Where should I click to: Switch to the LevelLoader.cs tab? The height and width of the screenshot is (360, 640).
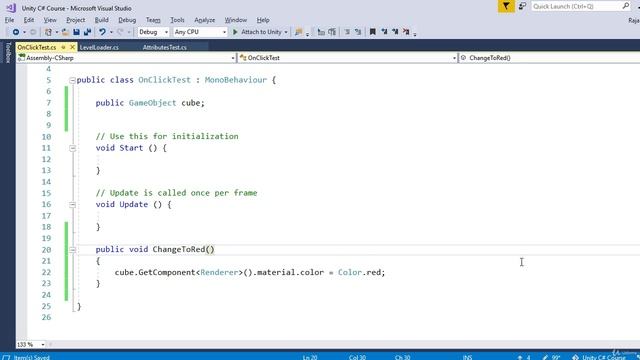pyautogui.click(x=99, y=47)
